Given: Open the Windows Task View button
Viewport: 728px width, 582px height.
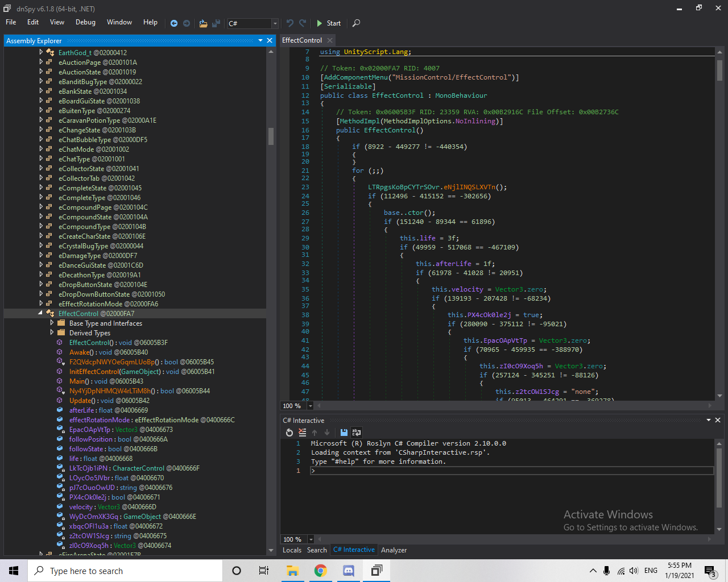Looking at the screenshot, I should pyautogui.click(x=264, y=571).
